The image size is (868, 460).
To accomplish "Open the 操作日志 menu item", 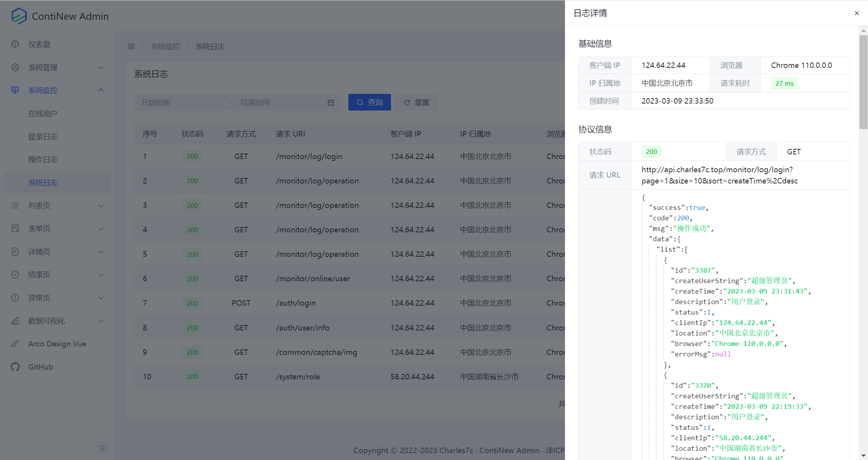I will point(58,159).
